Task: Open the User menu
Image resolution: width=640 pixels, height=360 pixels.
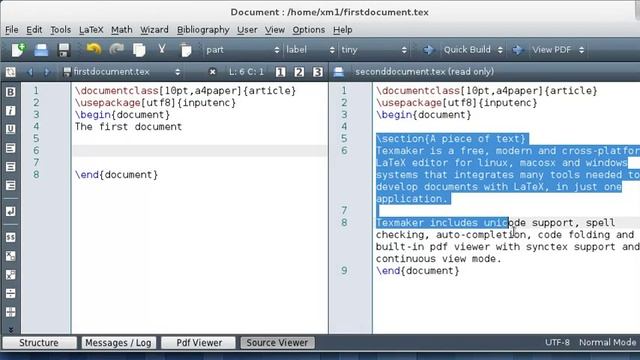Action: [x=247, y=30]
